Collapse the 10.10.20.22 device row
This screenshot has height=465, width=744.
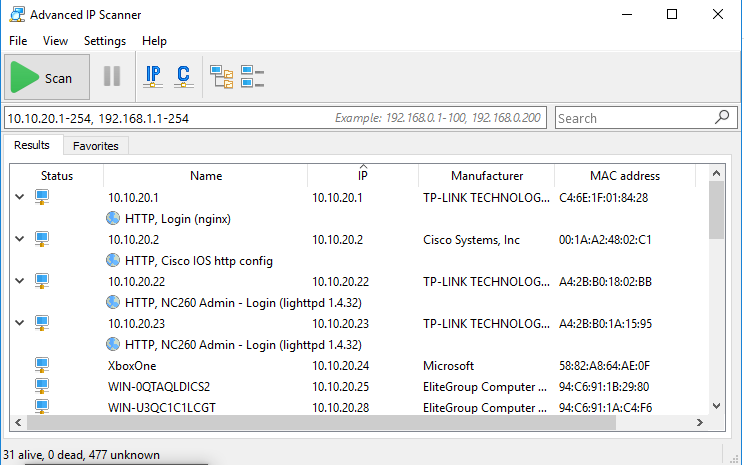pos(19,280)
